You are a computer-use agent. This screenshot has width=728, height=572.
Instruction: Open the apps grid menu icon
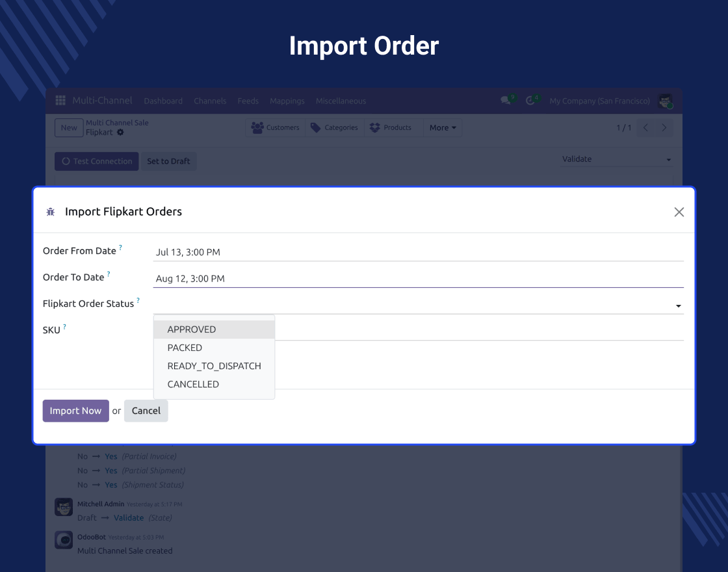point(60,100)
